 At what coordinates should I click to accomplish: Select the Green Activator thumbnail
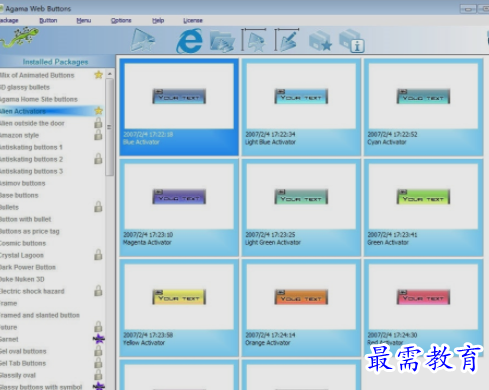[423, 208]
